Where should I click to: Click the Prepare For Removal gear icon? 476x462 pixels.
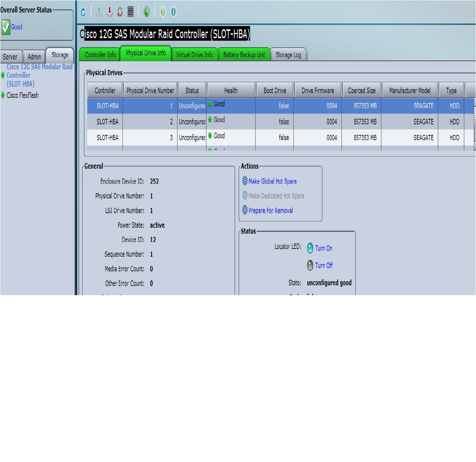pos(245,210)
